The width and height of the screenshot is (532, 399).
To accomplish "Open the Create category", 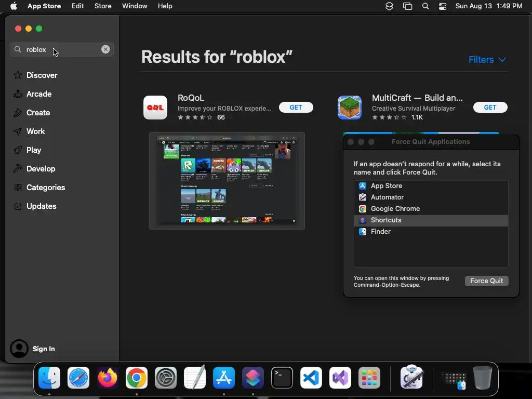I will (32, 113).
